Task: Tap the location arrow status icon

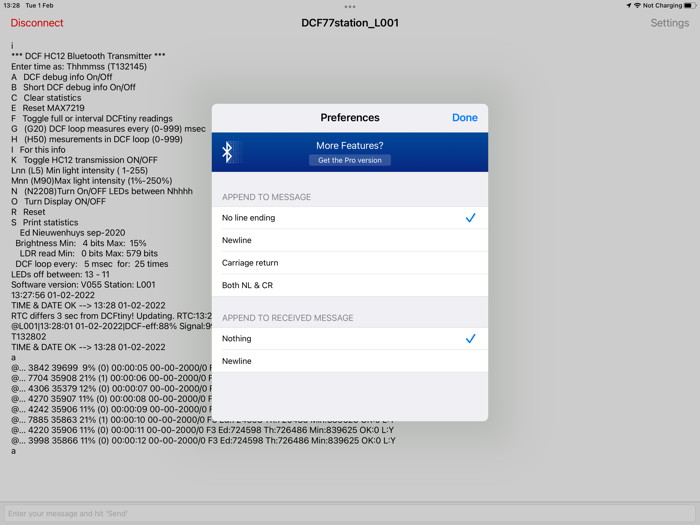Action: pyautogui.click(x=629, y=5)
